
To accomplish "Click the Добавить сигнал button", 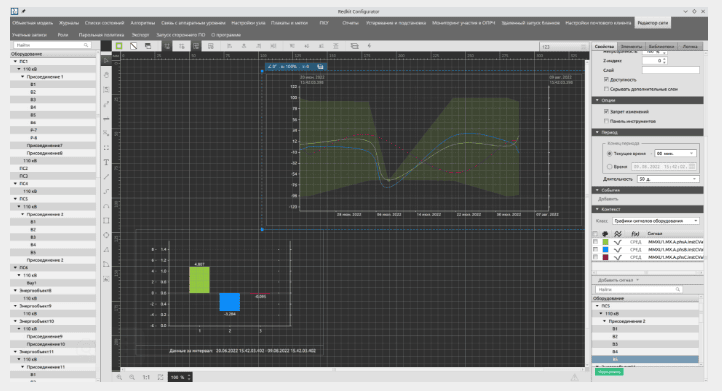I will tap(618, 280).
